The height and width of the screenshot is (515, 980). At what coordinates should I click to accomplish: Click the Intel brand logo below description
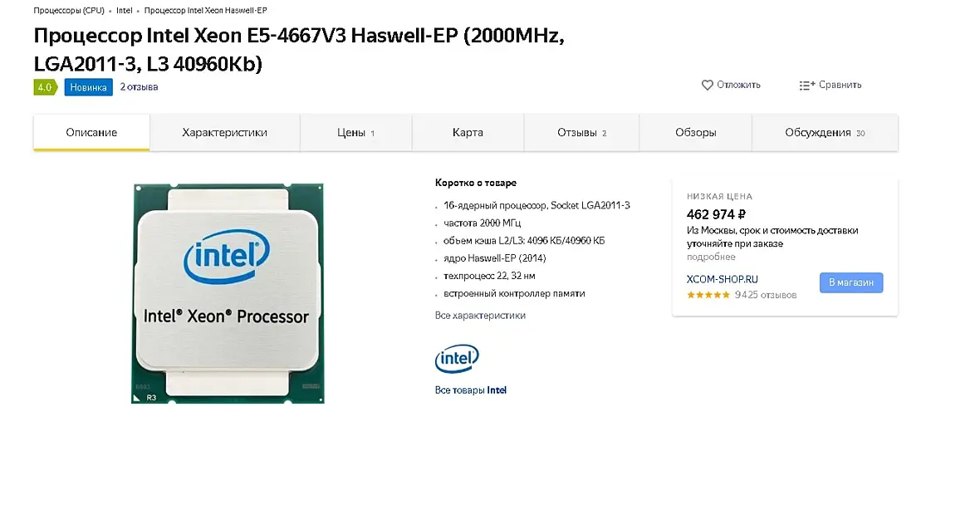pos(457,359)
